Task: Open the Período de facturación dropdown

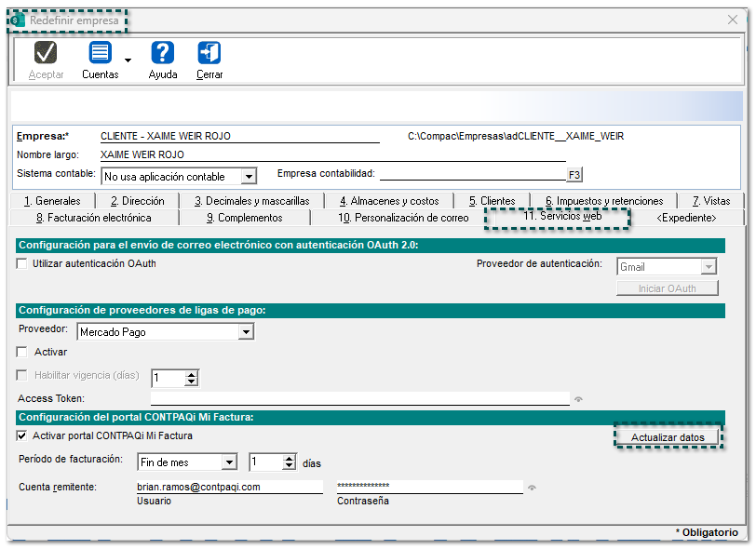Action: point(229,462)
